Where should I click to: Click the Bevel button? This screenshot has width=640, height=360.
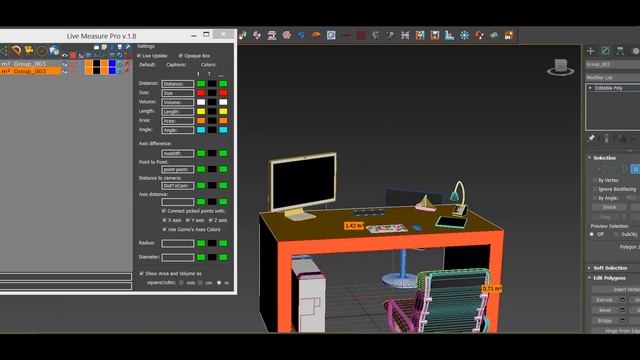(604, 310)
